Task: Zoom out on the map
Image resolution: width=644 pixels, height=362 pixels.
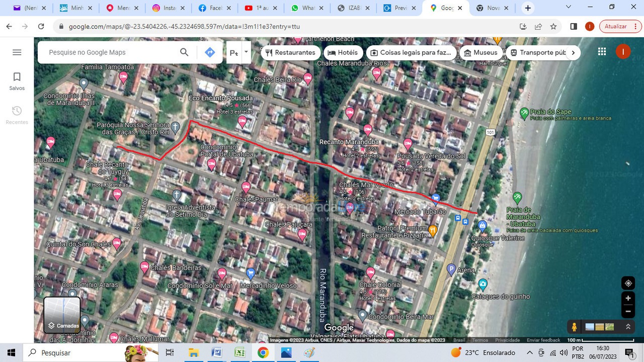Action: (628, 311)
